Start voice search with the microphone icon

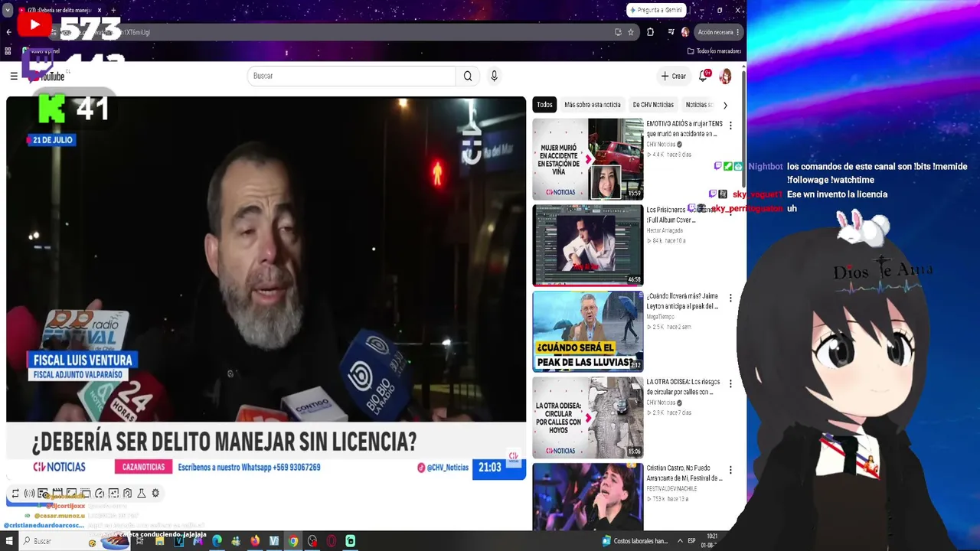(x=494, y=76)
